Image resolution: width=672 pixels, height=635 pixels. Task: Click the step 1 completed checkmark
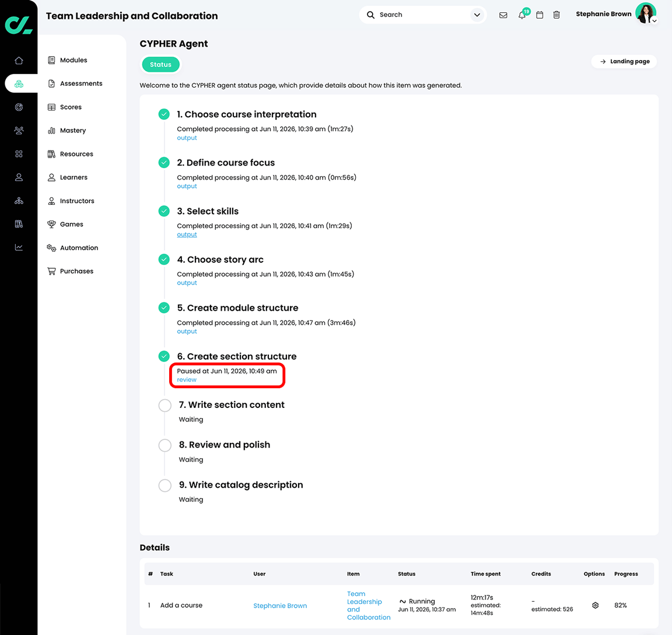pyautogui.click(x=164, y=114)
